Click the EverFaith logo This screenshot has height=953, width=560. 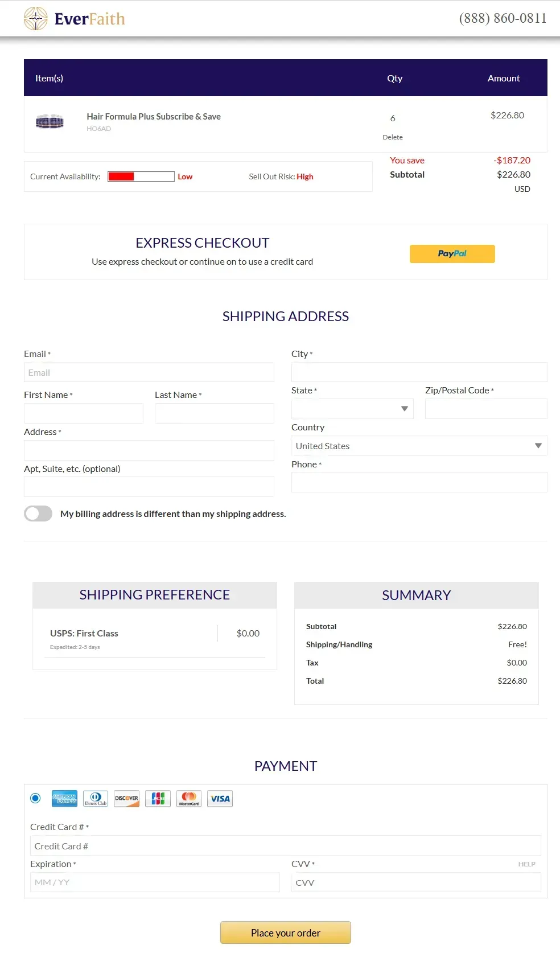click(75, 19)
